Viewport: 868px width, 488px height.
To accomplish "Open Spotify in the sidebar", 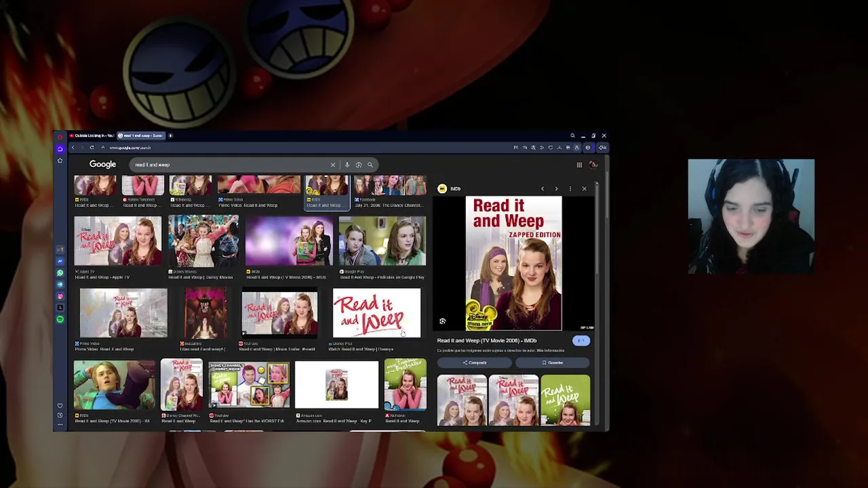I will tap(60, 319).
